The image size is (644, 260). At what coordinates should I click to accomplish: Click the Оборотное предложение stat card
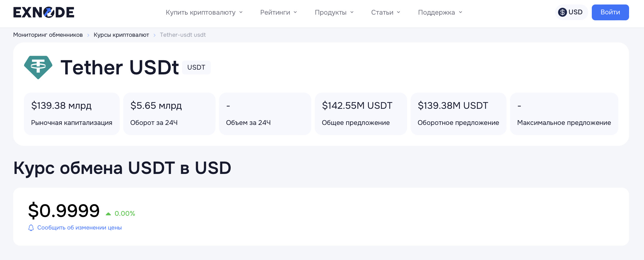[x=458, y=114]
